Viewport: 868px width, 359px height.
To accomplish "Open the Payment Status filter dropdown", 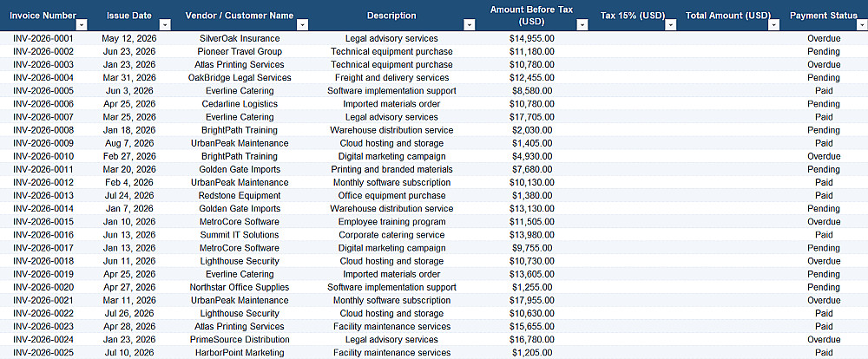I will (x=862, y=25).
